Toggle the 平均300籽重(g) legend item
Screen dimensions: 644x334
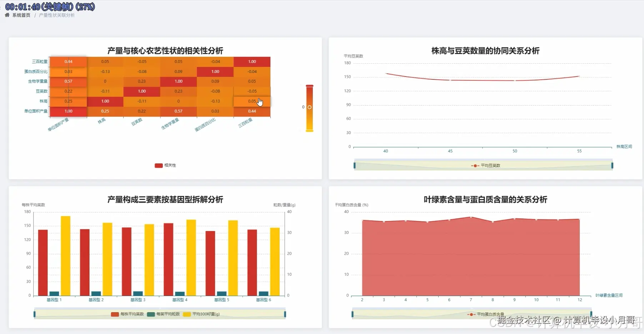201,314
